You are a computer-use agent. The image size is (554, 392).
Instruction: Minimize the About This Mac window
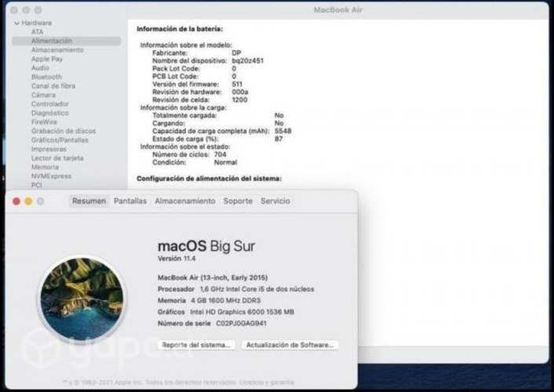(x=28, y=201)
